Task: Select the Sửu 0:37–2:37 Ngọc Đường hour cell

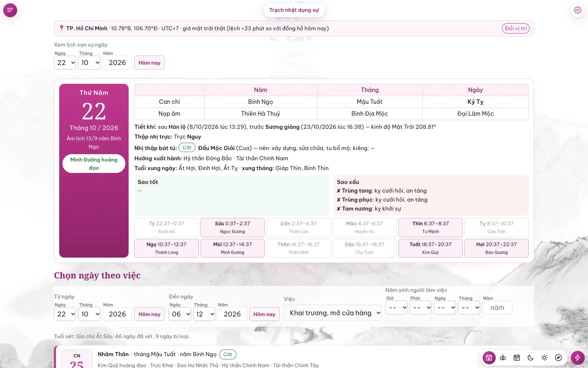Action: tap(232, 227)
